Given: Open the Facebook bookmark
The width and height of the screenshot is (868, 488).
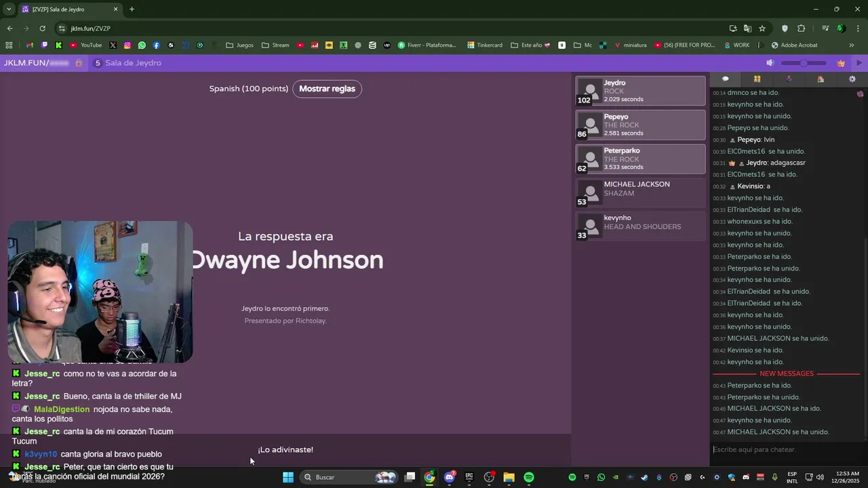Looking at the screenshot, I should coord(156,45).
